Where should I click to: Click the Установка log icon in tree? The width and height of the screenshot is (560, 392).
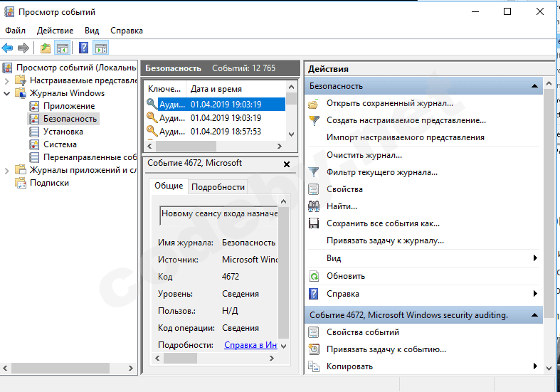pos(34,132)
